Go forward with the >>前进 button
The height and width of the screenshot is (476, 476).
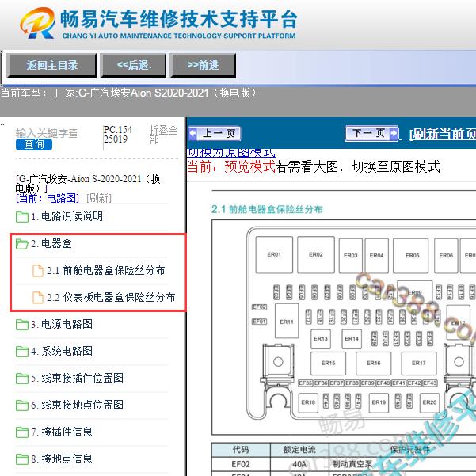203,65
